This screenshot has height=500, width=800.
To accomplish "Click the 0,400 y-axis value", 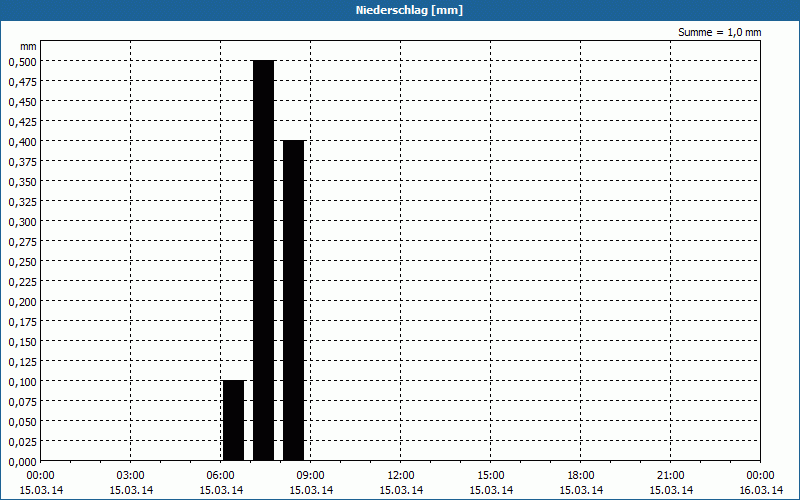I will click(x=23, y=141).
